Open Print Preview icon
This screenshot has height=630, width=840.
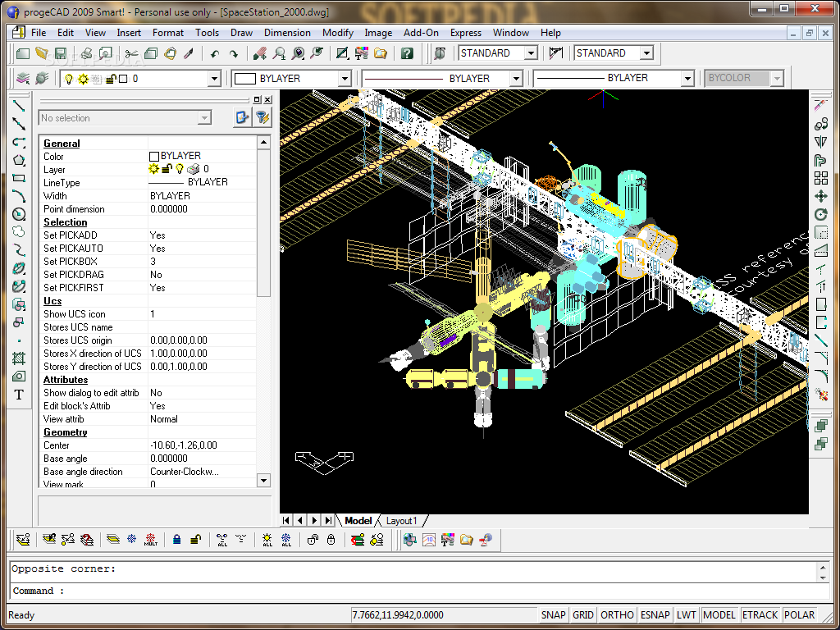point(106,53)
